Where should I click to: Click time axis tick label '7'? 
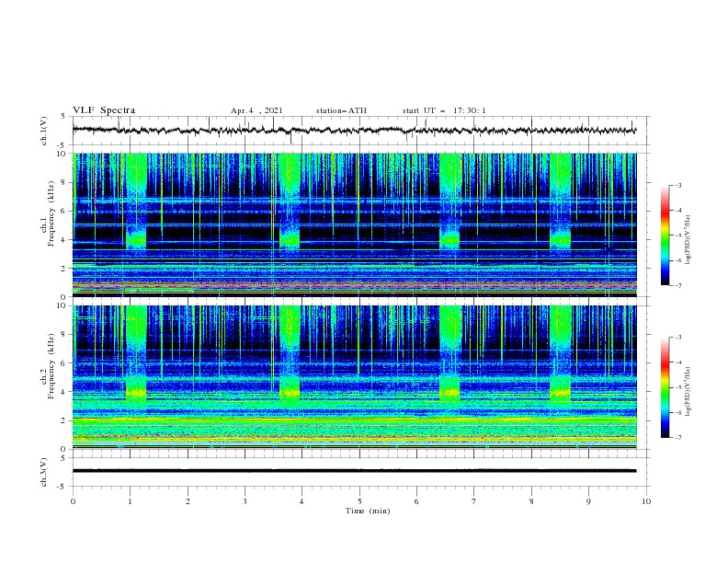[x=474, y=501]
